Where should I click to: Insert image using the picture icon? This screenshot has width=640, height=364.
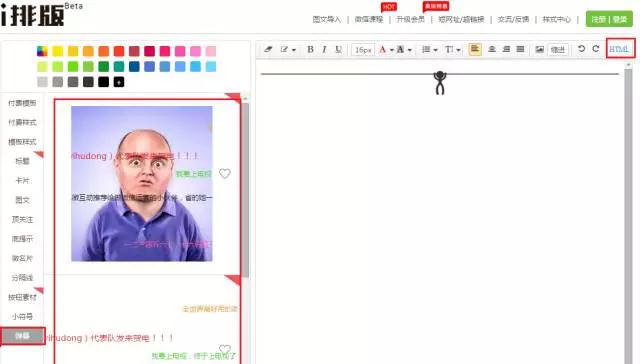(540, 49)
